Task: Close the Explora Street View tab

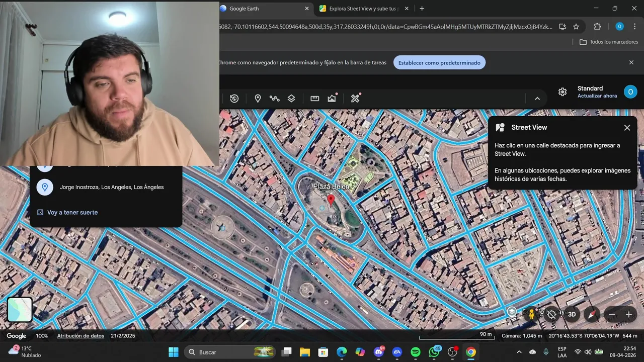Action: (x=407, y=9)
